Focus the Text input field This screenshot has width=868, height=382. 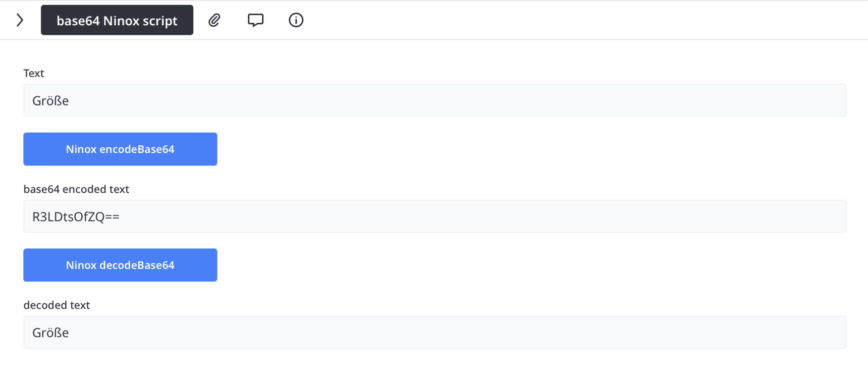tap(434, 100)
